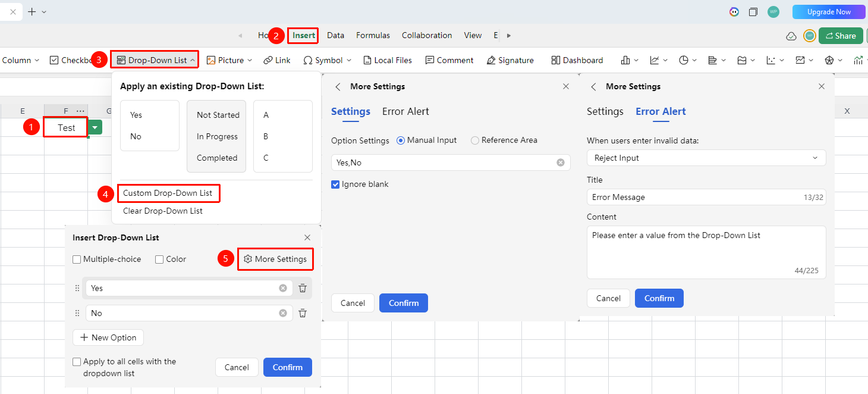
Task: Delete the "No" option with trash icon
Action: point(303,313)
